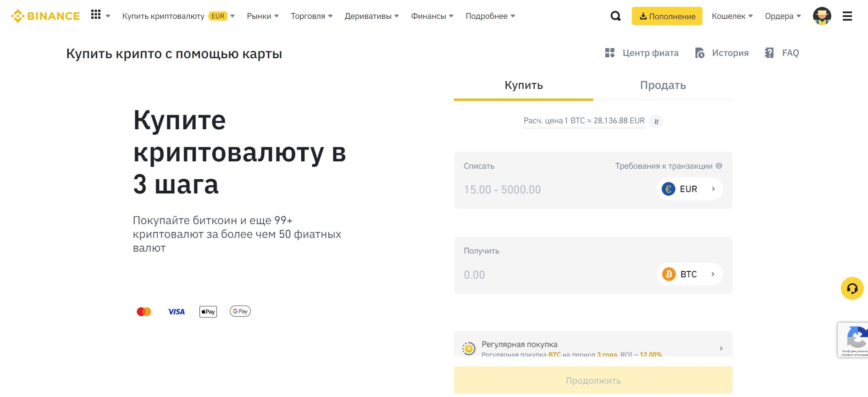Click the recurring buy coin icon
The height and width of the screenshot is (397, 868).
click(469, 348)
